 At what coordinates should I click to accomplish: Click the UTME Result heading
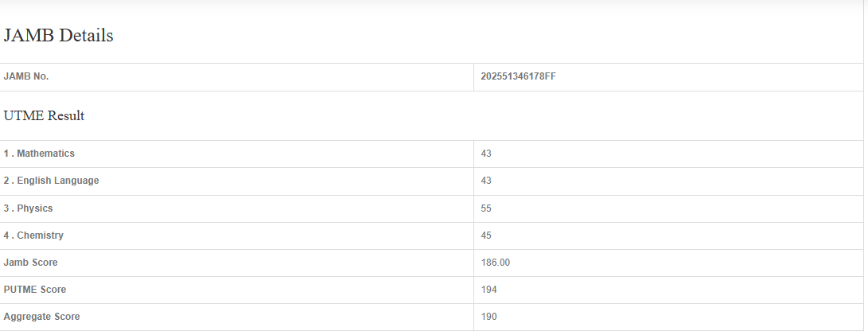[45, 116]
